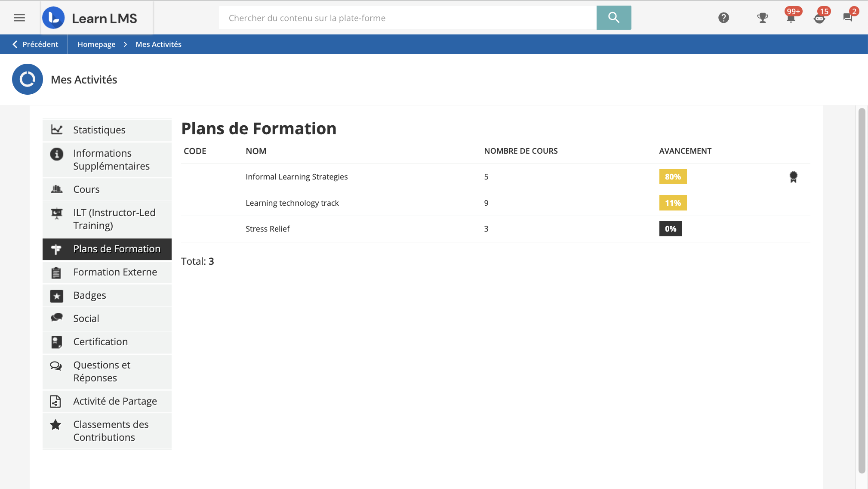Click the Mes Activités circular page icon
868x489 pixels.
[x=28, y=79]
